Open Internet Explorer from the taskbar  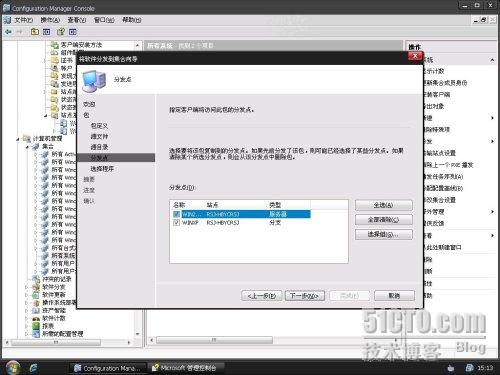(33, 368)
